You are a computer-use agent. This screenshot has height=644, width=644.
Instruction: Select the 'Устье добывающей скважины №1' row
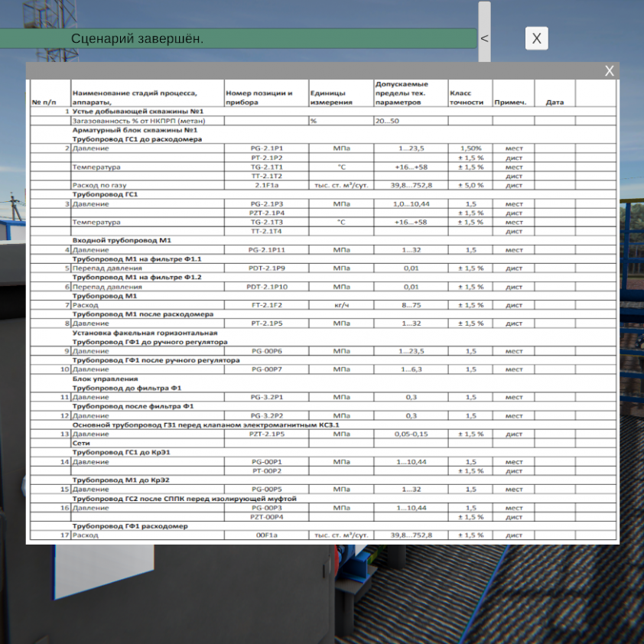(324, 112)
